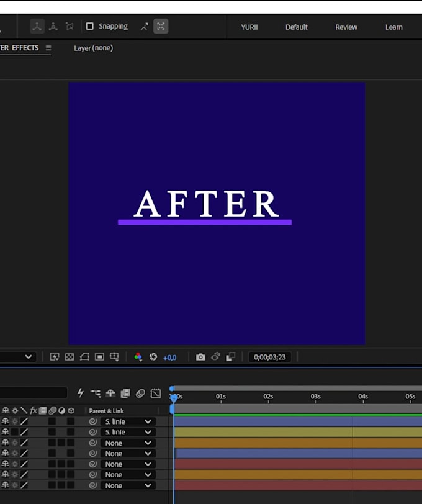Click the lightning bolt icon in timeline

point(80,393)
